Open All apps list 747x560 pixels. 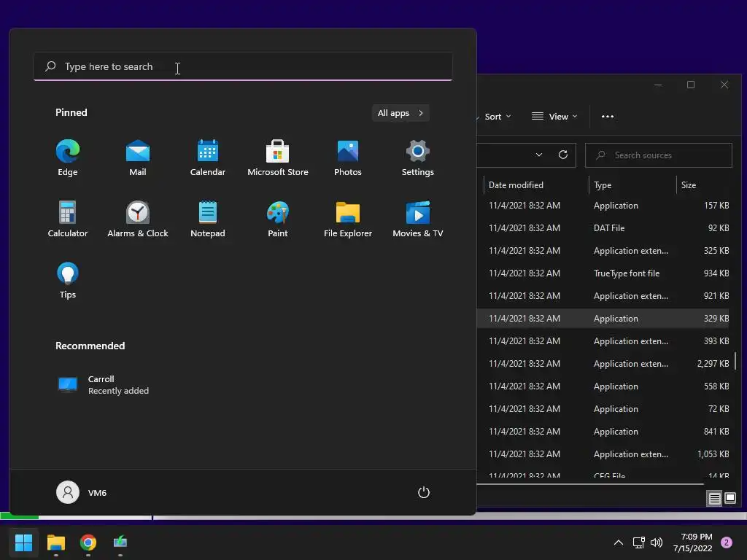tap(400, 113)
